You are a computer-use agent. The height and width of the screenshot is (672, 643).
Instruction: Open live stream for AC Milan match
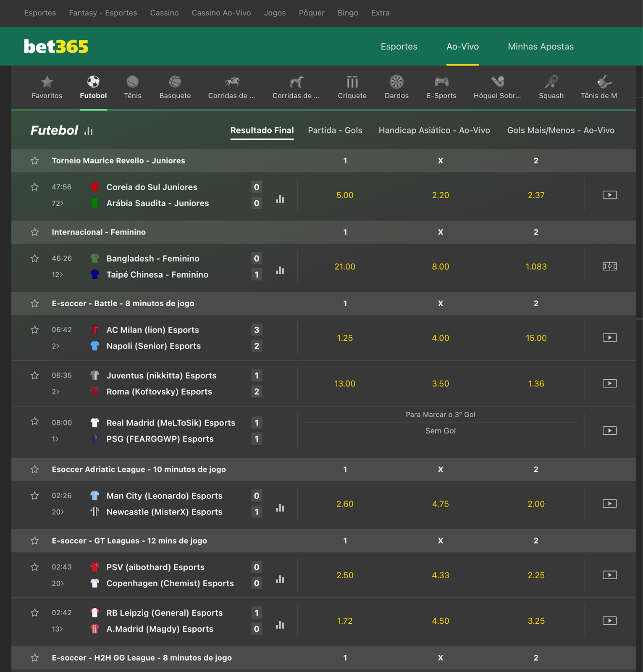click(609, 338)
